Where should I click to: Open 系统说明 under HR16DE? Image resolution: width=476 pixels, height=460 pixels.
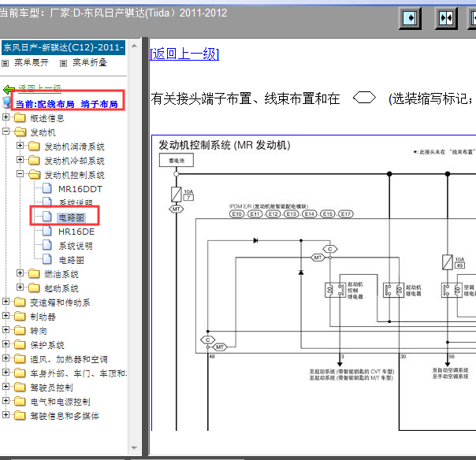tap(76, 246)
